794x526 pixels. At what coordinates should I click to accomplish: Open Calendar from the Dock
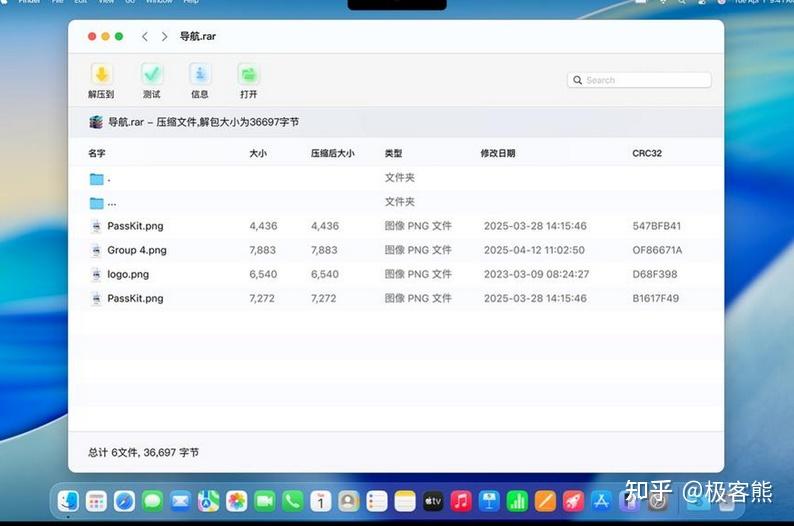[321, 501]
